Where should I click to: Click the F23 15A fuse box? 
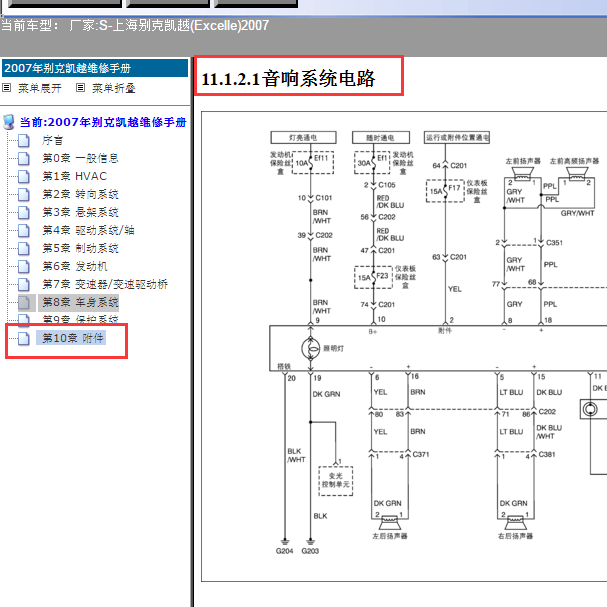tap(374, 277)
